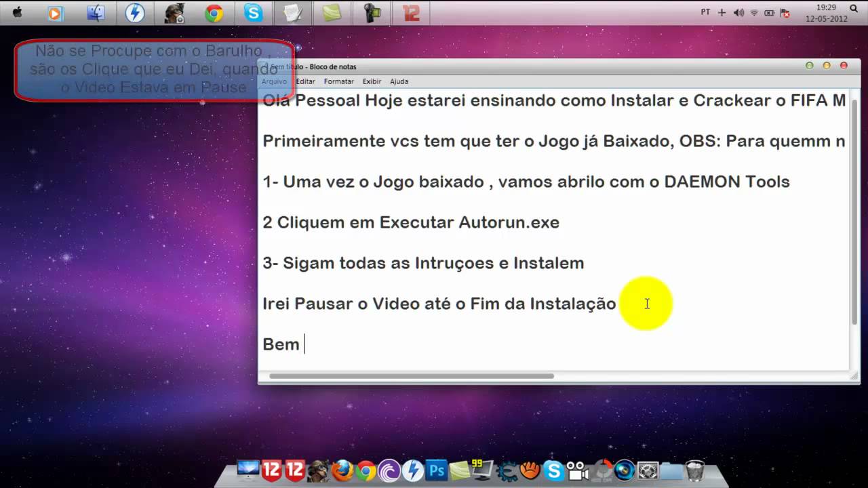This screenshot has height=488, width=868.
Task: Launch Firefox from the dock
Action: click(342, 470)
